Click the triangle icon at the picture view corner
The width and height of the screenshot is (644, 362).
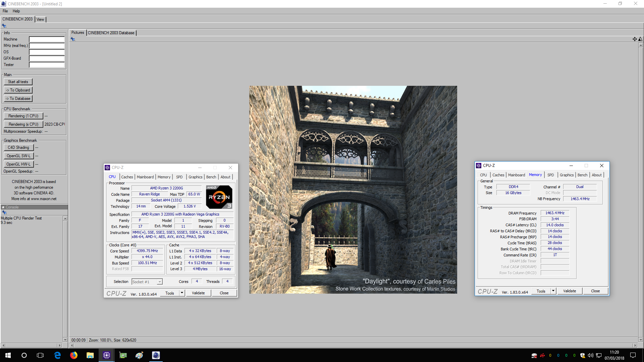tap(640, 39)
